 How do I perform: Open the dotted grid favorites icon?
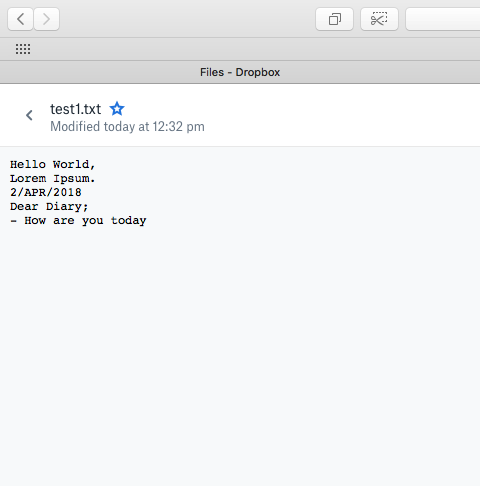coord(23,49)
